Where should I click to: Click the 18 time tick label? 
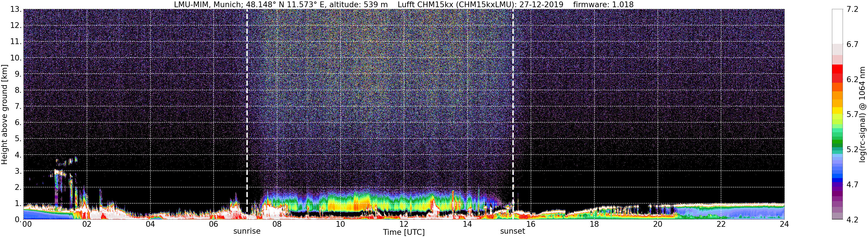coord(594,224)
